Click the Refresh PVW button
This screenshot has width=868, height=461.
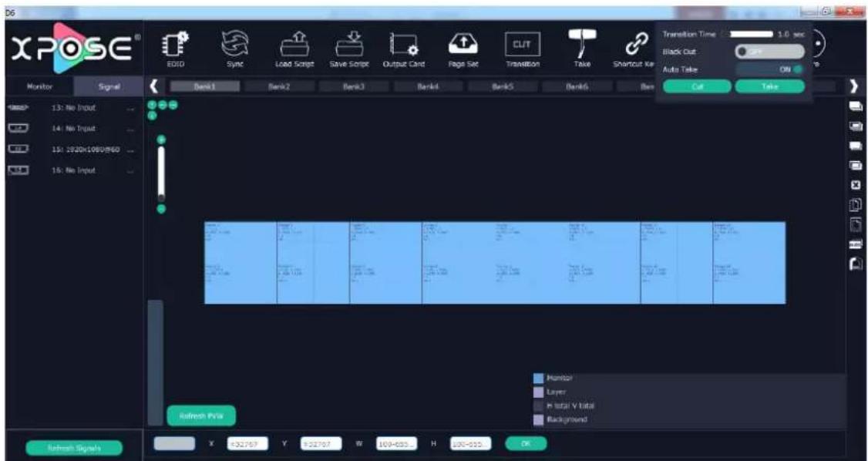(201, 416)
